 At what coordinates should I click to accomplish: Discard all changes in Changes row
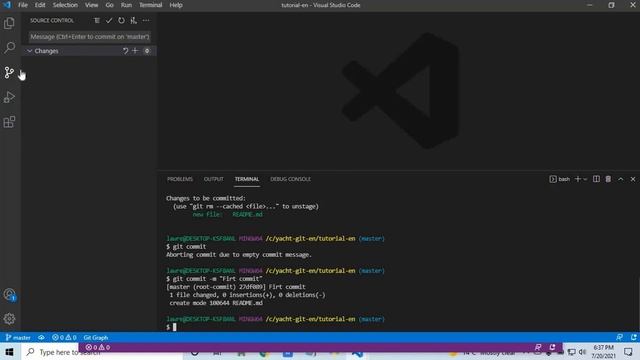click(126, 51)
